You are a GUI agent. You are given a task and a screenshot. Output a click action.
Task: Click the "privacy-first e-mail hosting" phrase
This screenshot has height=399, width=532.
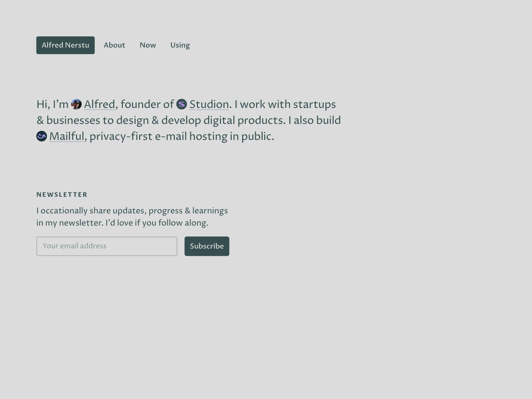pos(158,136)
